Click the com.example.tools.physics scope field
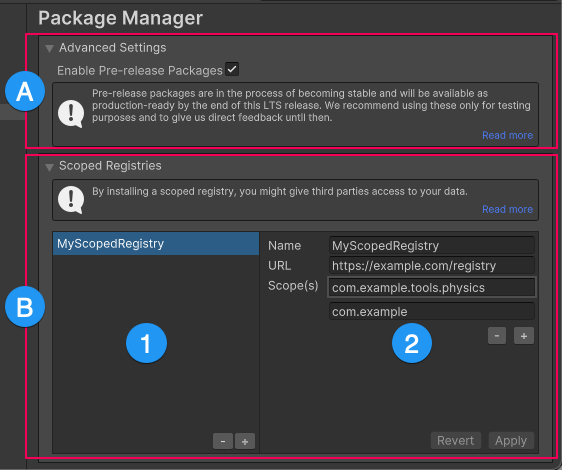 (x=432, y=288)
